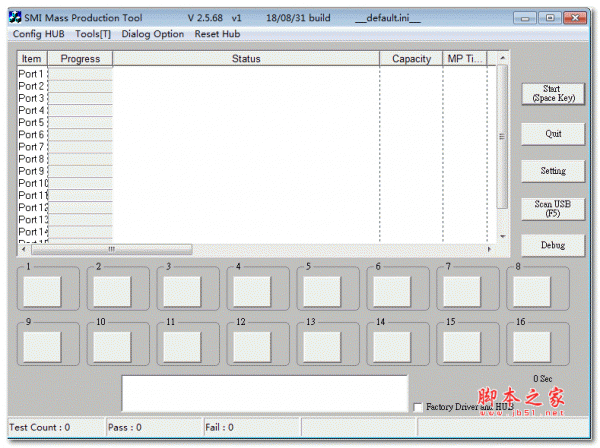Image resolution: width=600 pixels, height=448 pixels.
Task: Click the 0 Sec timer label
Action: point(543,379)
